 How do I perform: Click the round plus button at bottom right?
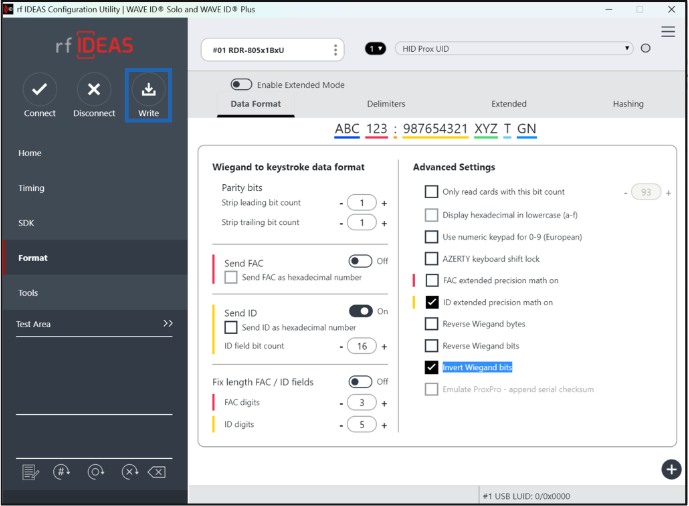click(671, 470)
